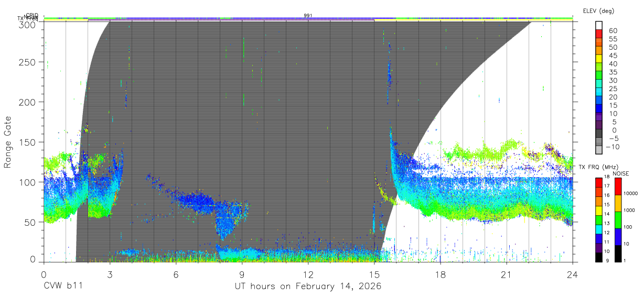
Task: Click the NOISE legend title
Action: pyautogui.click(x=620, y=173)
